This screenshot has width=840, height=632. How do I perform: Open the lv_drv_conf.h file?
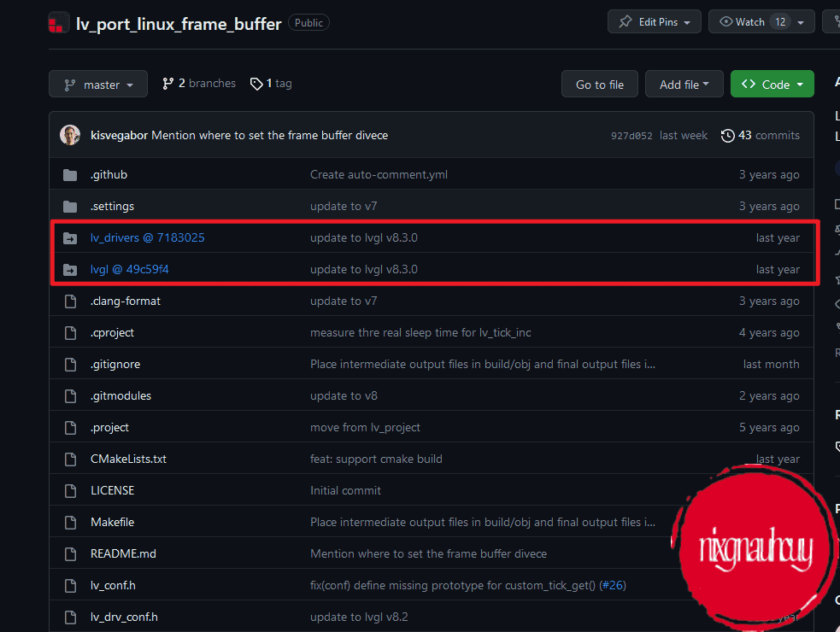pos(124,617)
